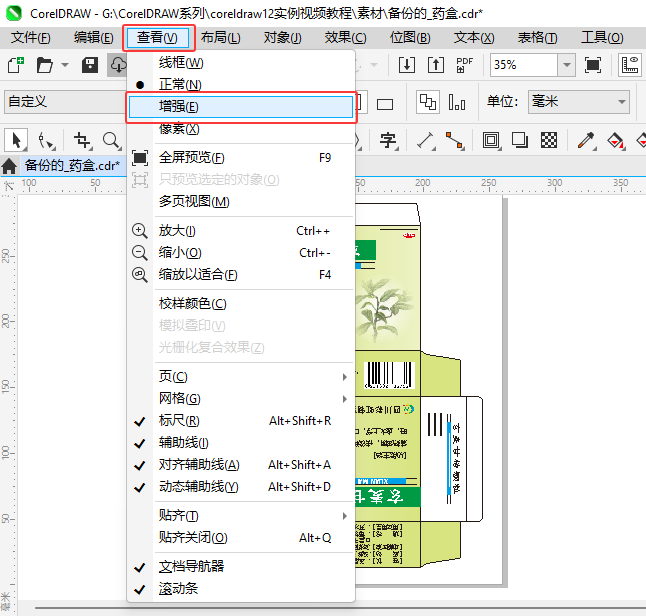Viewport: 646px width, 616px height.
Task: Select the Crop tool
Action: point(82,141)
